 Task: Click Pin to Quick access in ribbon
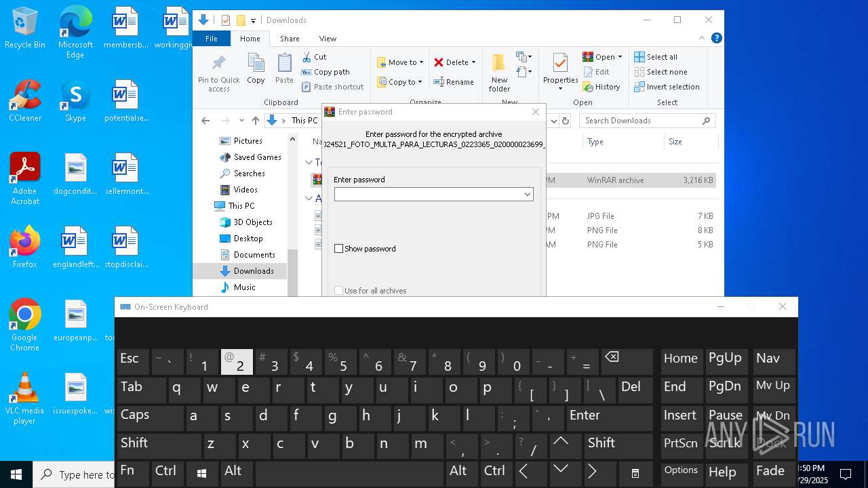(x=218, y=73)
